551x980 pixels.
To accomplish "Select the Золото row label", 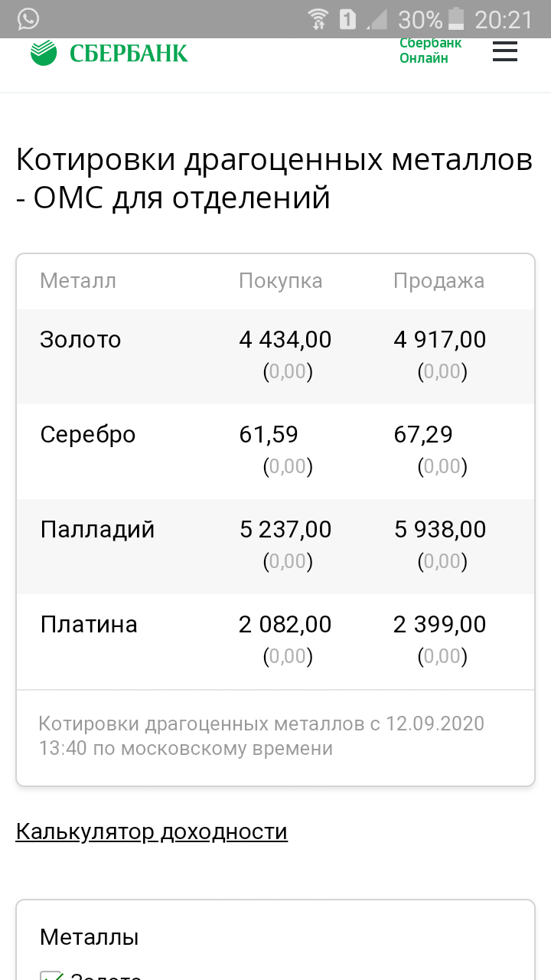I will (x=80, y=339).
